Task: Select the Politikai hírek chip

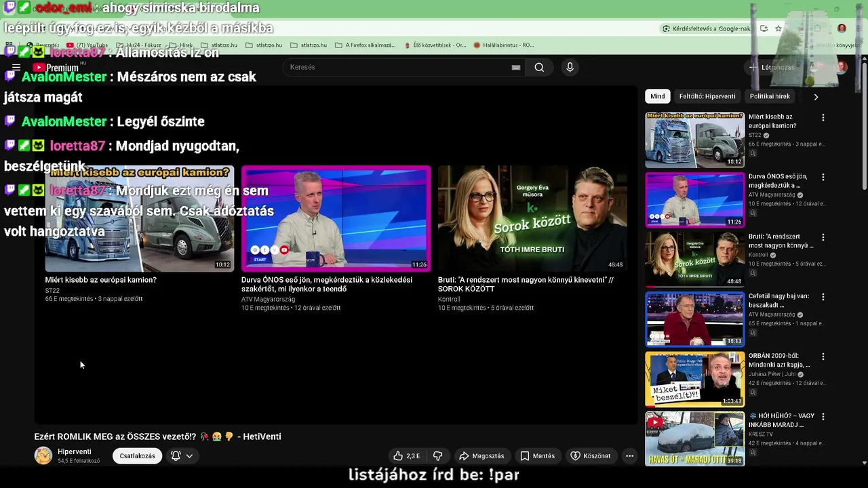Action: coord(770,96)
